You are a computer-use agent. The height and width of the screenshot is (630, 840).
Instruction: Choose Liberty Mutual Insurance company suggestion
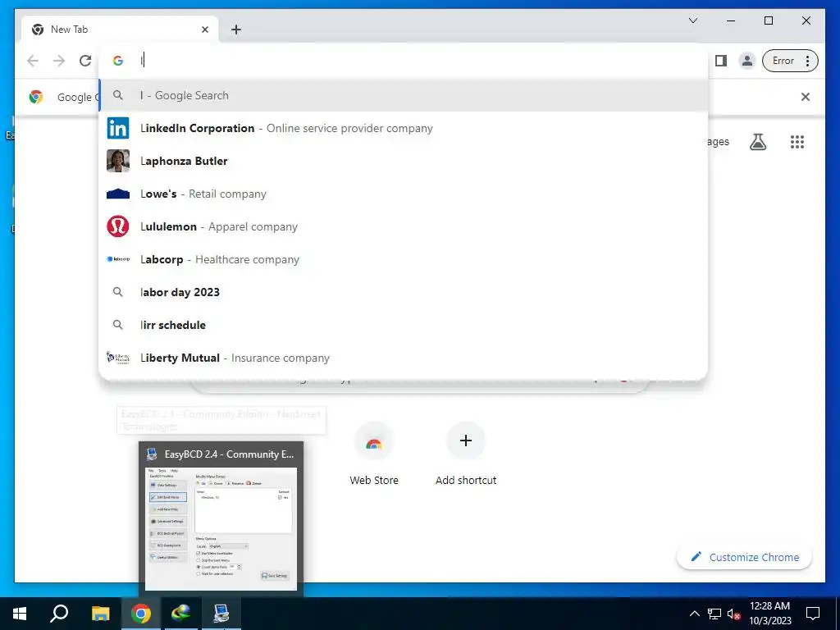[404, 358]
